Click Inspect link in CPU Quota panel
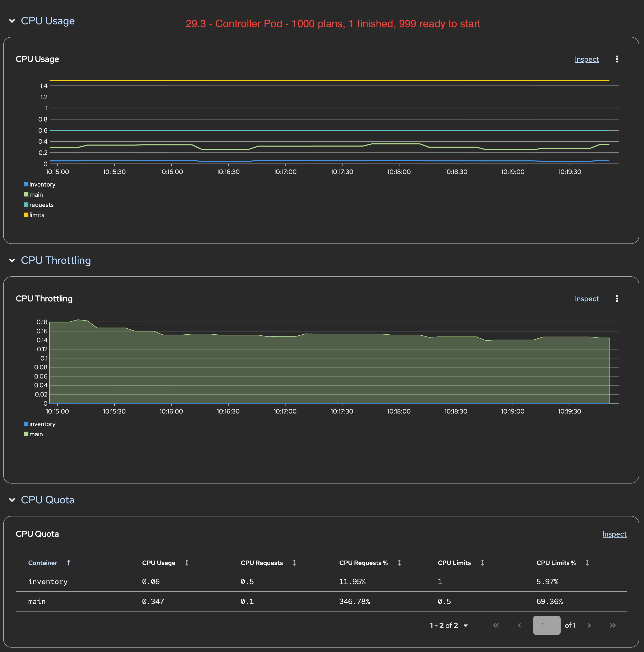This screenshot has height=652, width=644. pyautogui.click(x=614, y=534)
